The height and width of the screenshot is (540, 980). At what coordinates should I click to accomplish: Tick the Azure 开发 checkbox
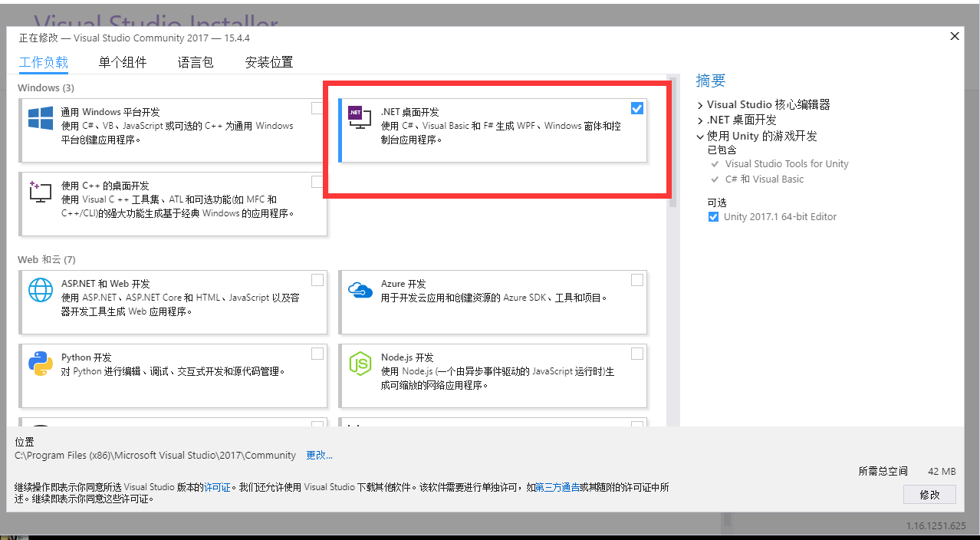click(637, 280)
